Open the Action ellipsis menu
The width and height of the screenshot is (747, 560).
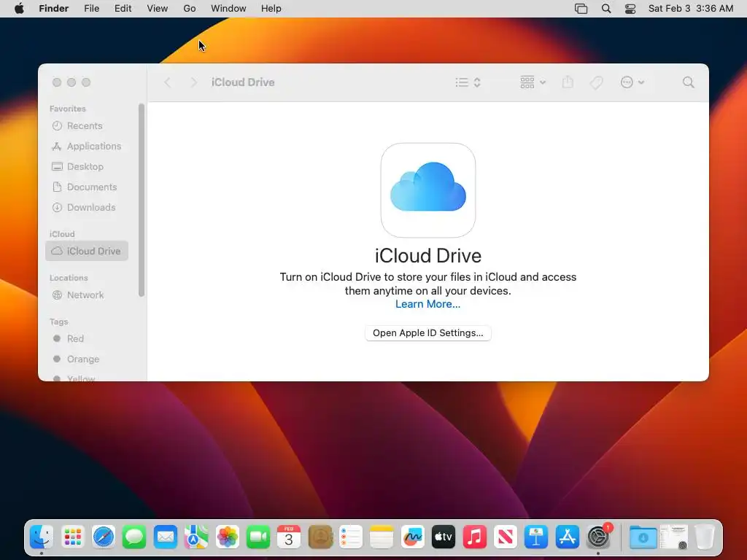pyautogui.click(x=632, y=82)
